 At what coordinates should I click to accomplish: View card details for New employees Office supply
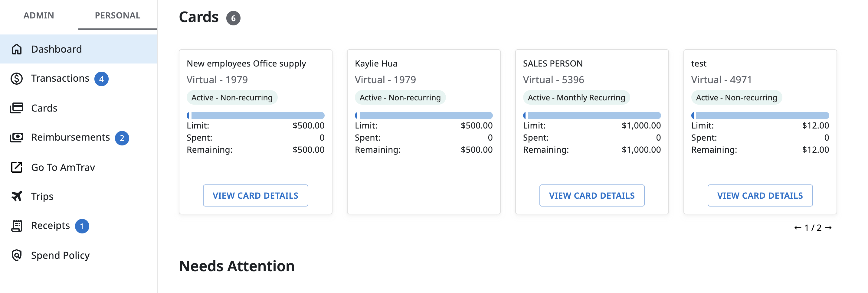point(255,195)
